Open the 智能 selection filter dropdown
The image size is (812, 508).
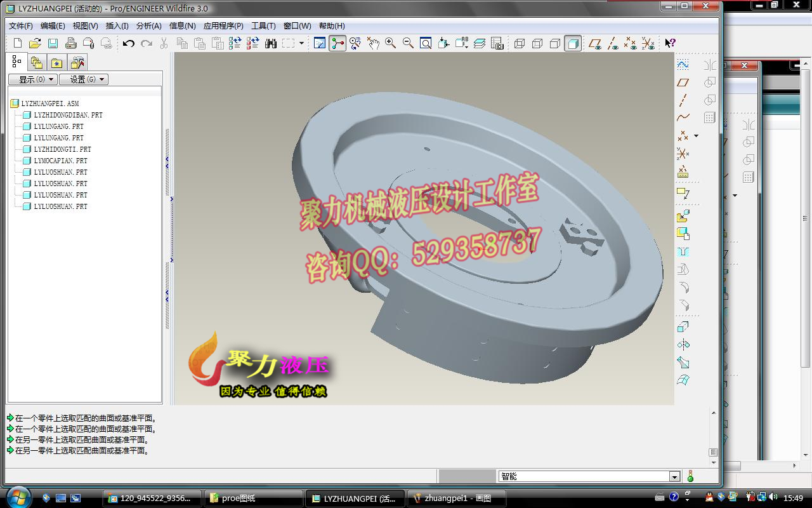(674, 476)
